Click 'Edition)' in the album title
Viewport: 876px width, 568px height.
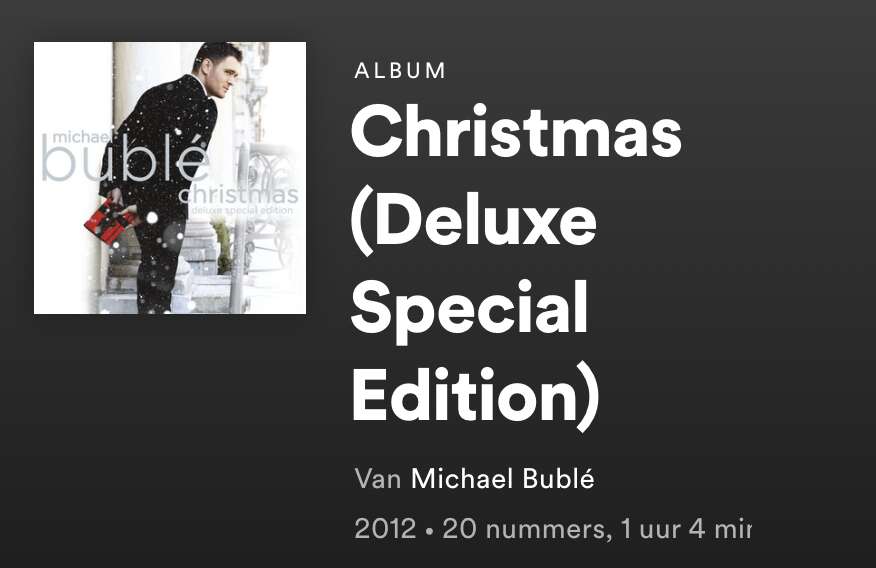pyautogui.click(x=475, y=397)
